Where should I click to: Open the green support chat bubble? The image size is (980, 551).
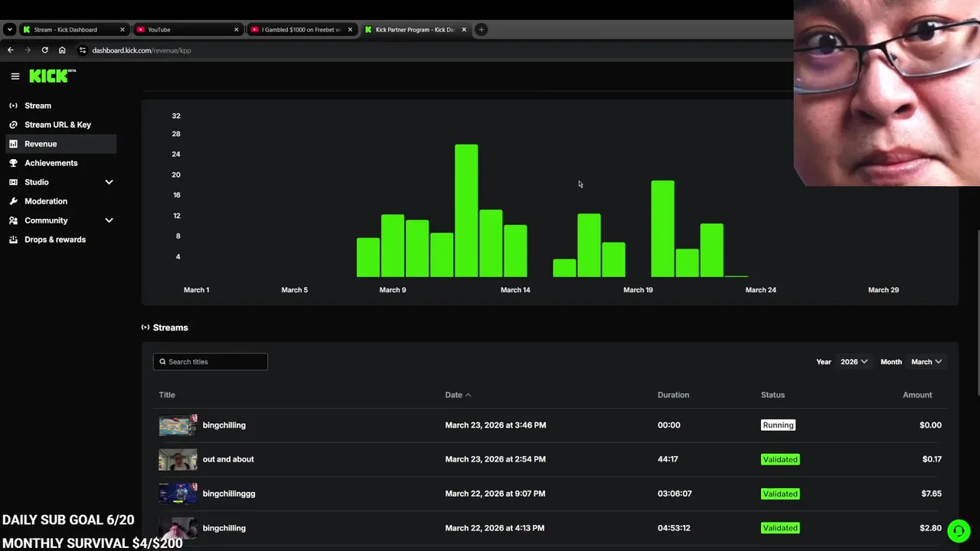point(958,530)
